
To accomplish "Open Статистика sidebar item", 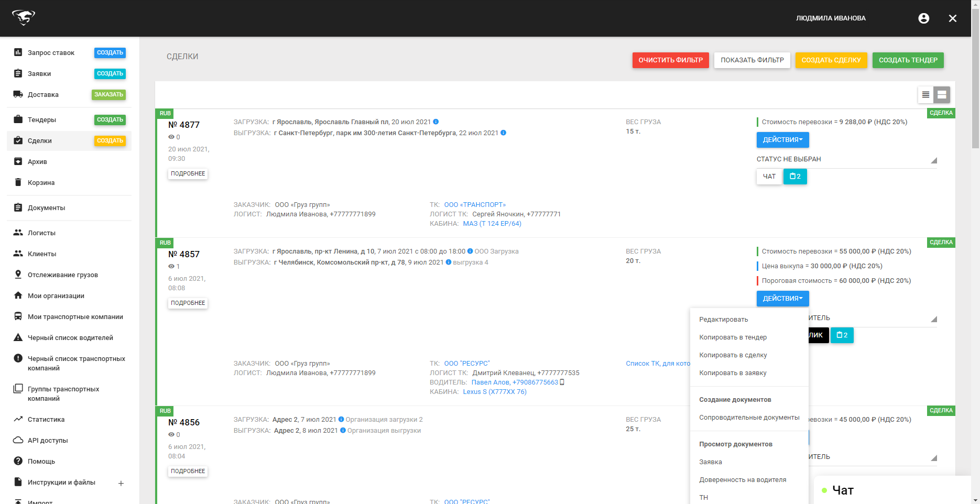I will (46, 419).
